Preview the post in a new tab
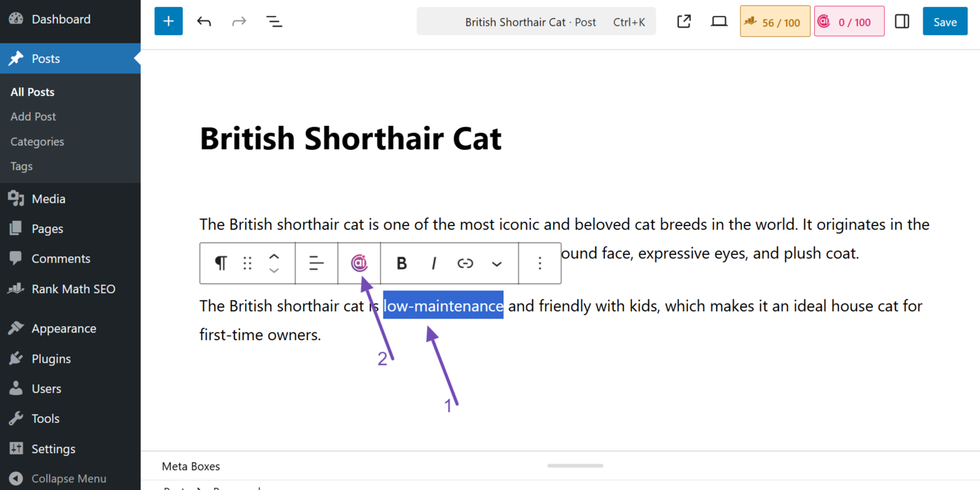Viewport: 980px width, 490px height. point(684,21)
